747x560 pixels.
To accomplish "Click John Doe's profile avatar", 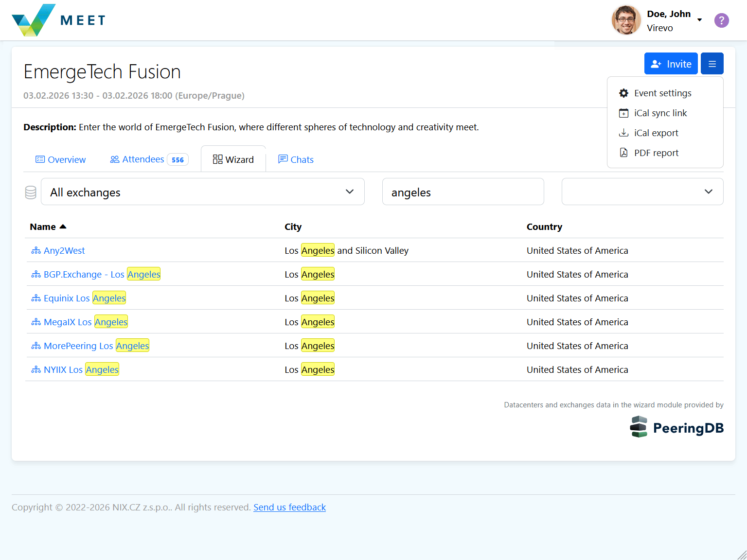I will click(x=626, y=20).
